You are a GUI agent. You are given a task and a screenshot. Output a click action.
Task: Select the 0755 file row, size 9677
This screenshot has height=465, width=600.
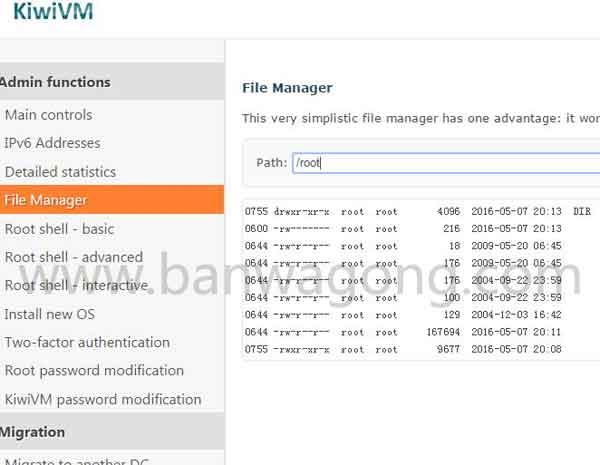pyautogui.click(x=403, y=349)
